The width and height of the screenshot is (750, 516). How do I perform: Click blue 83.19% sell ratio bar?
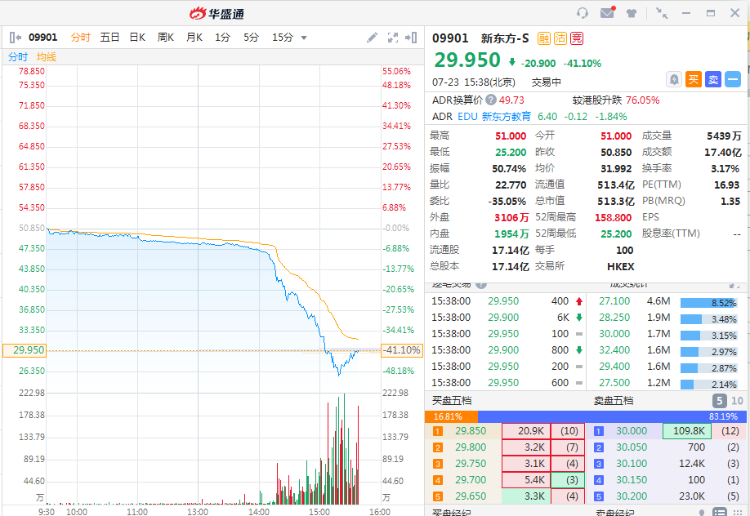pyautogui.click(x=612, y=417)
